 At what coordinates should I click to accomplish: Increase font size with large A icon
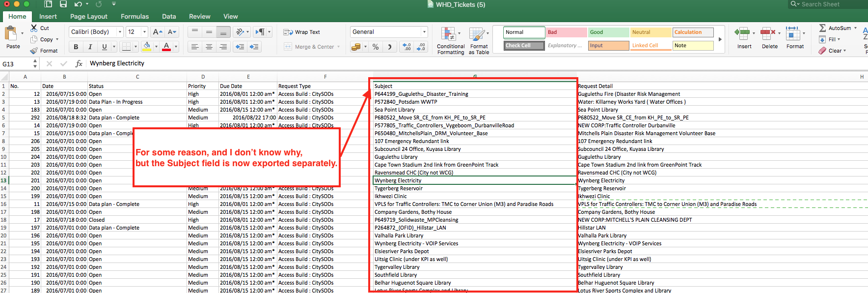pyautogui.click(x=157, y=32)
